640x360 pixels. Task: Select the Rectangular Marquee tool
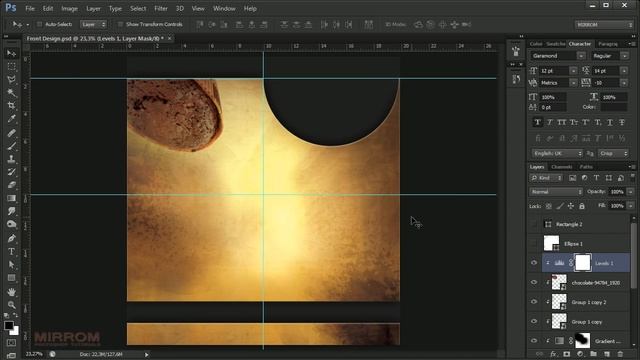point(11,67)
